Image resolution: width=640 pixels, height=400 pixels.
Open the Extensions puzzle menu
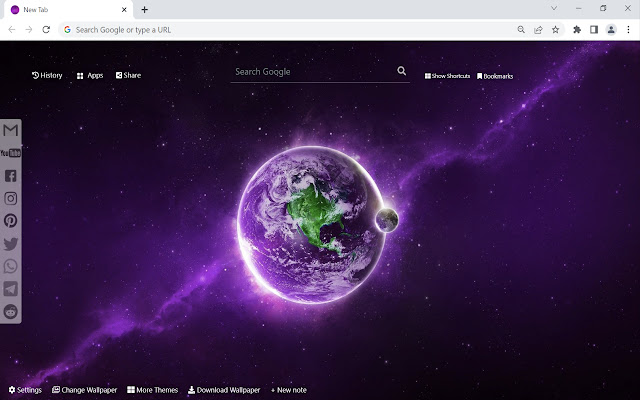pos(577,29)
